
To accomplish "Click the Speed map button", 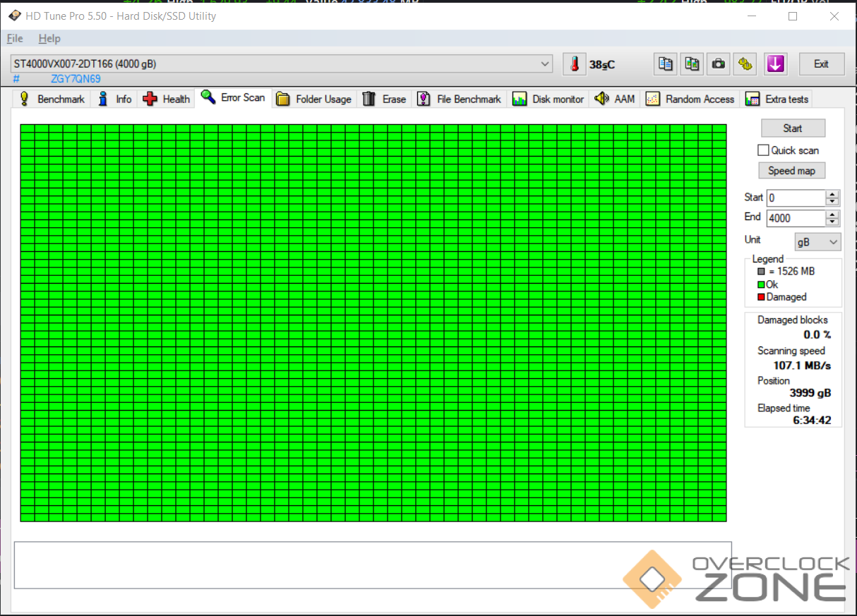I will pyautogui.click(x=791, y=171).
